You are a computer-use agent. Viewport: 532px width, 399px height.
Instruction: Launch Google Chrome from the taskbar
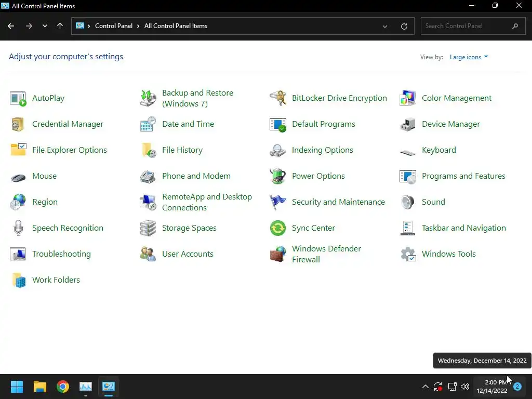point(63,387)
